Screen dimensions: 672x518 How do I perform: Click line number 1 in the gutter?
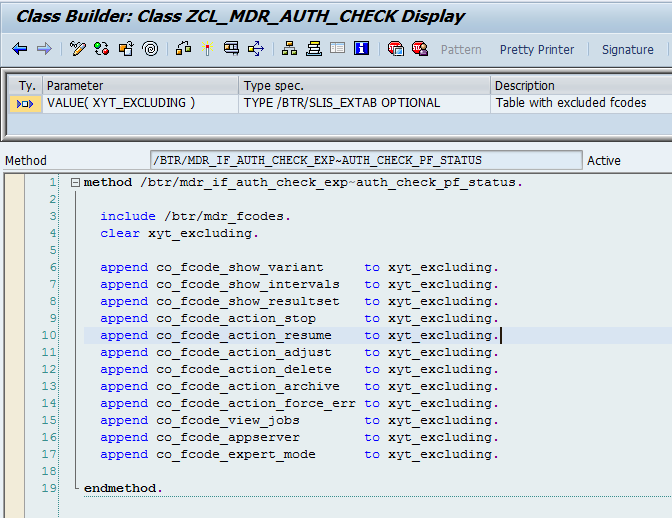(53, 183)
